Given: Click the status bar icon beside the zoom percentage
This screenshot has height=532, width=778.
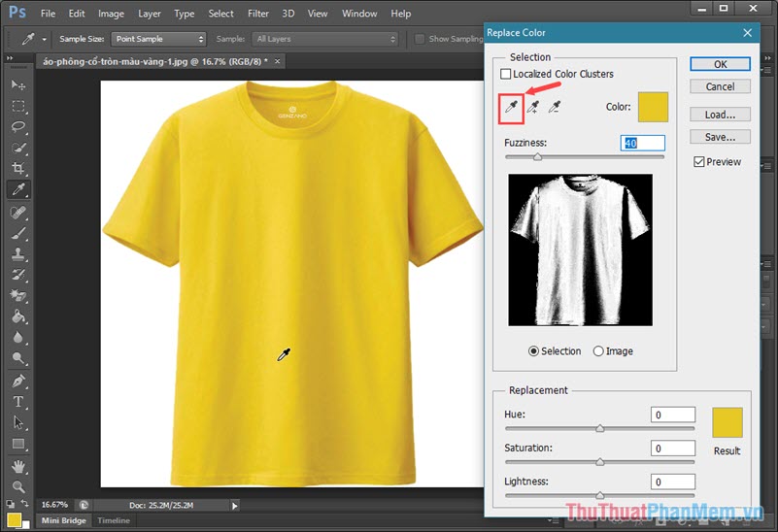Looking at the screenshot, I should (84, 505).
